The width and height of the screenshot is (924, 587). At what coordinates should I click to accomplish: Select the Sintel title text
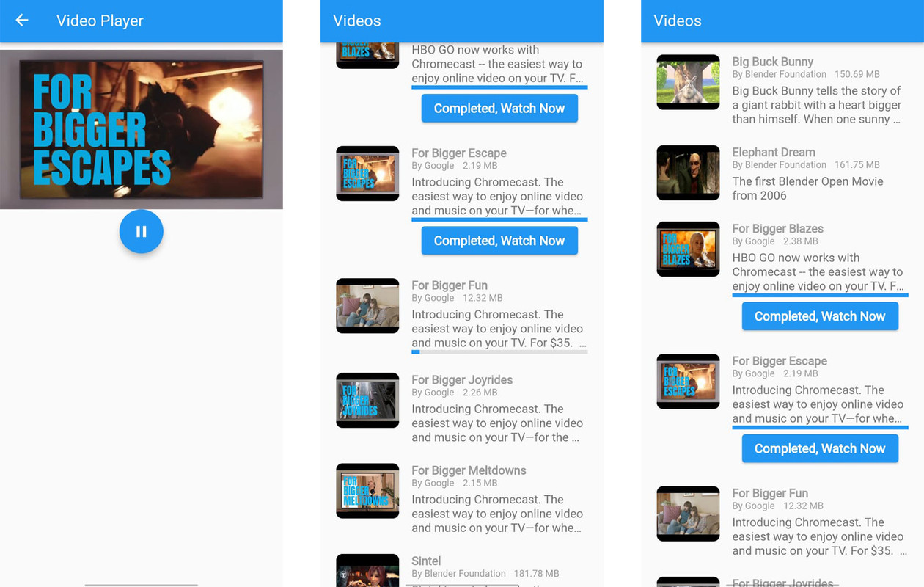426,561
